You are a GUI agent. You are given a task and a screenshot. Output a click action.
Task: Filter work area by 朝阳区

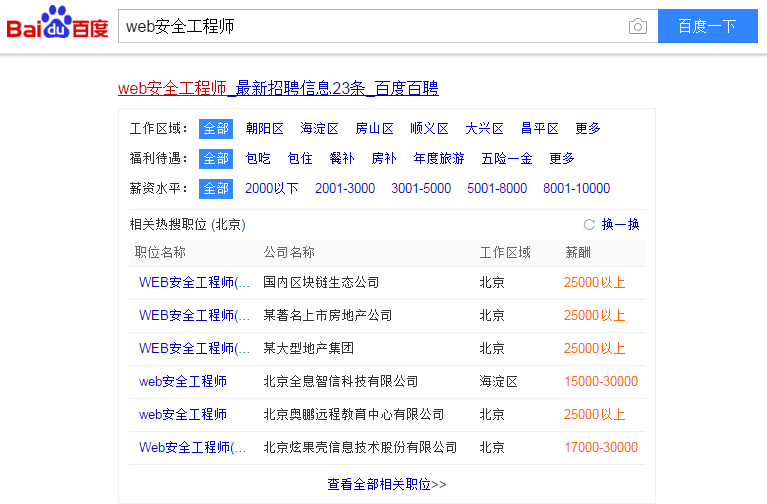(265, 129)
